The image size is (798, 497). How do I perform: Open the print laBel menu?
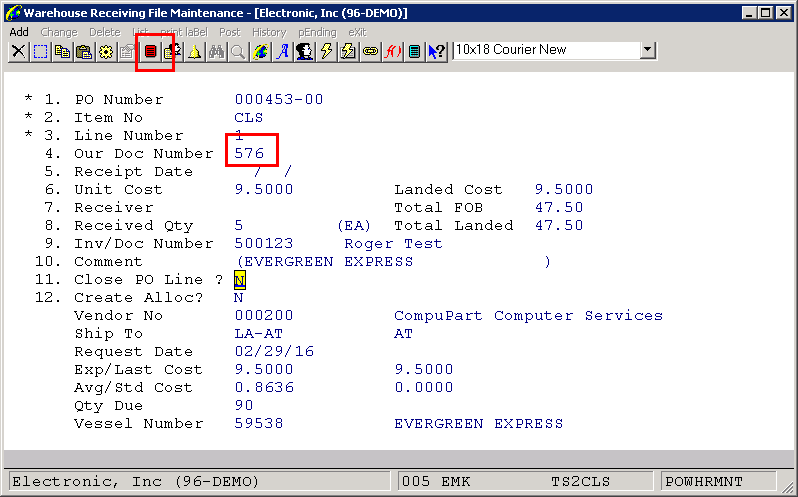[x=184, y=32]
